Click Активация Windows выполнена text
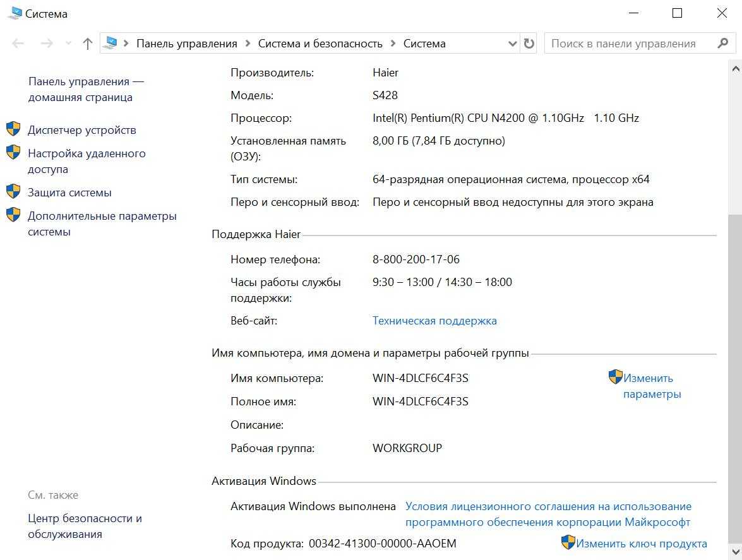The width and height of the screenshot is (742, 560). click(x=313, y=506)
